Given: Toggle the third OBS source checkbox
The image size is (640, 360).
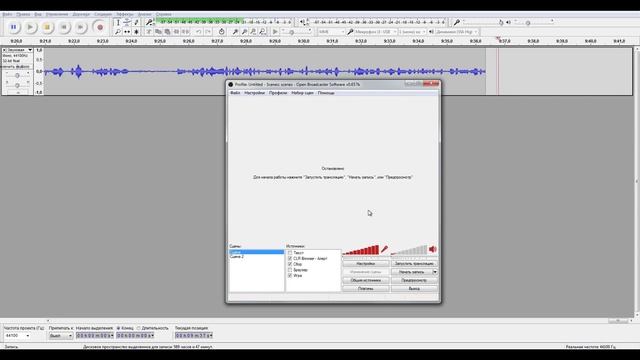Looking at the screenshot, I should pos(290,264).
